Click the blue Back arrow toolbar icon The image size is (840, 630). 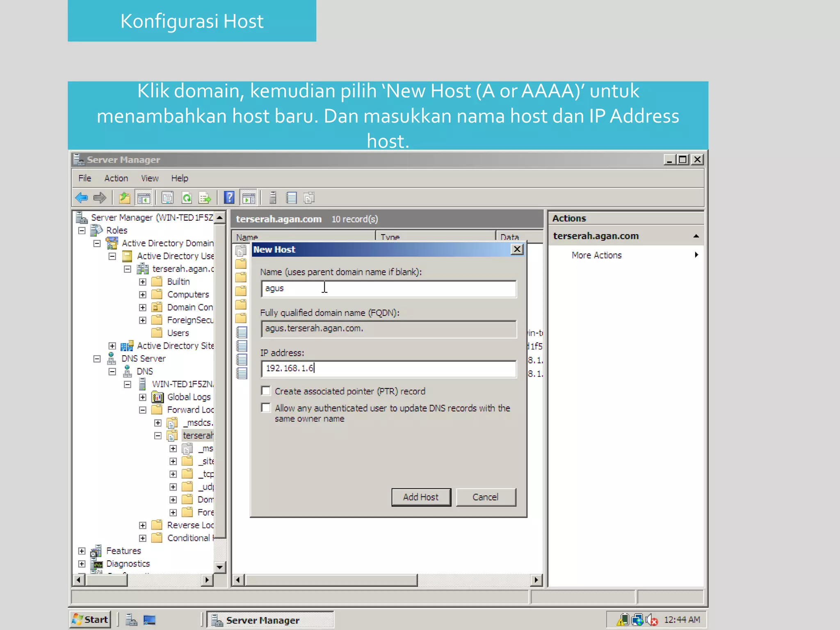(82, 198)
